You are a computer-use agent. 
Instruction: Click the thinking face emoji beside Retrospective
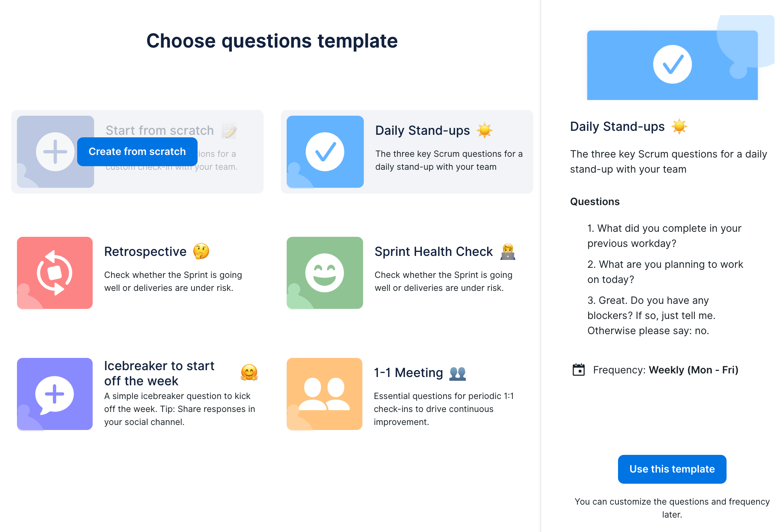[x=201, y=251]
